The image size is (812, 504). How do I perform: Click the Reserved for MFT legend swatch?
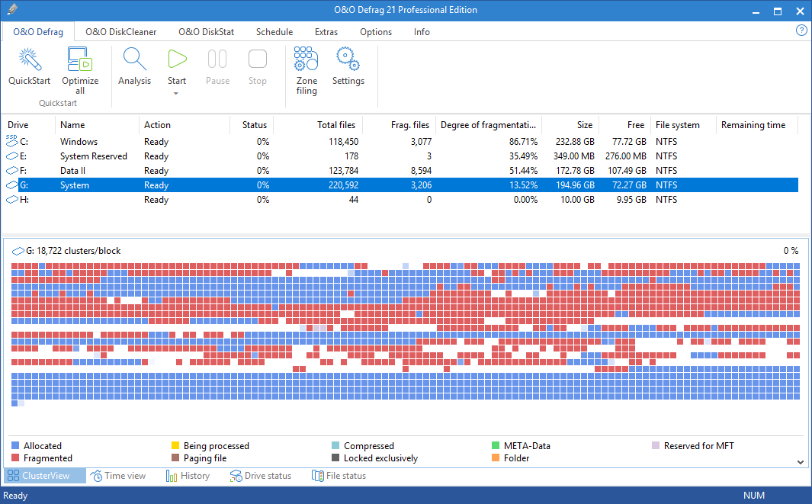656,445
